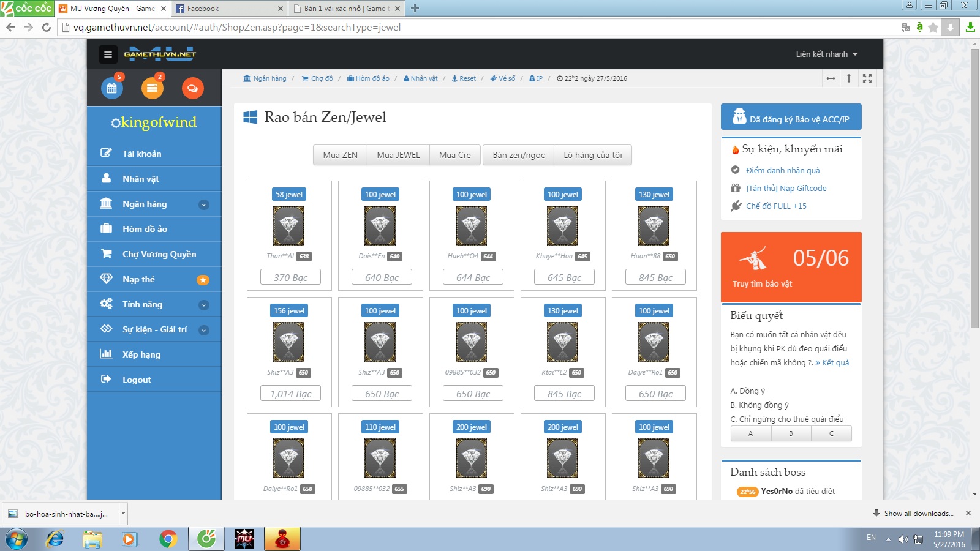The width and height of the screenshot is (980, 551).
Task: Open Cốc Cốc browser from the taskbar
Action: tap(206, 539)
